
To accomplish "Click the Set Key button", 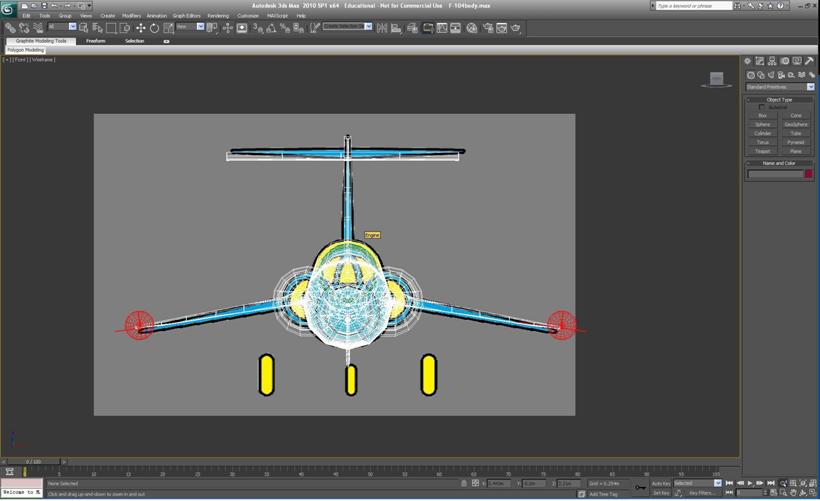I will [x=661, y=493].
